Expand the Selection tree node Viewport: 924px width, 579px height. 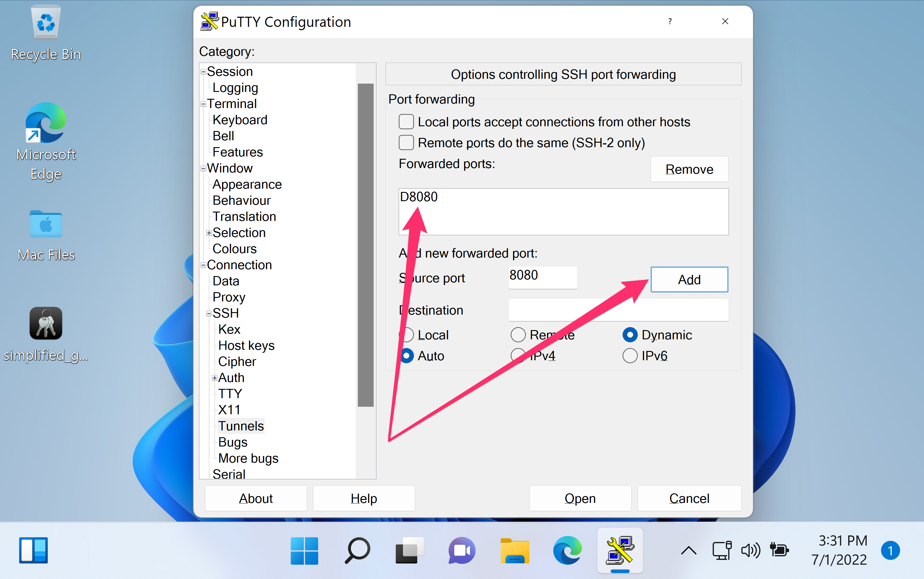209,233
